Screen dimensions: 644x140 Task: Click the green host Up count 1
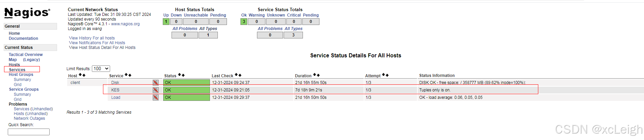pos(166,22)
